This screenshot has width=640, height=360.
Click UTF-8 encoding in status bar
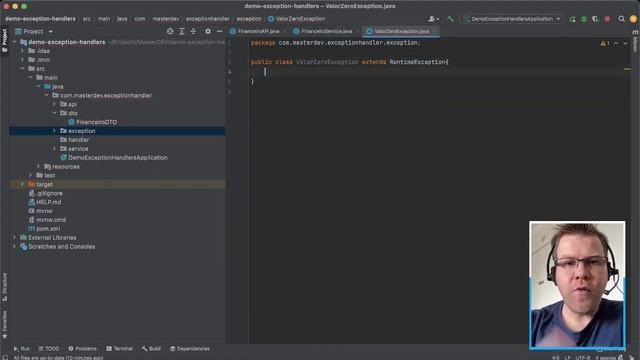[x=582, y=358]
